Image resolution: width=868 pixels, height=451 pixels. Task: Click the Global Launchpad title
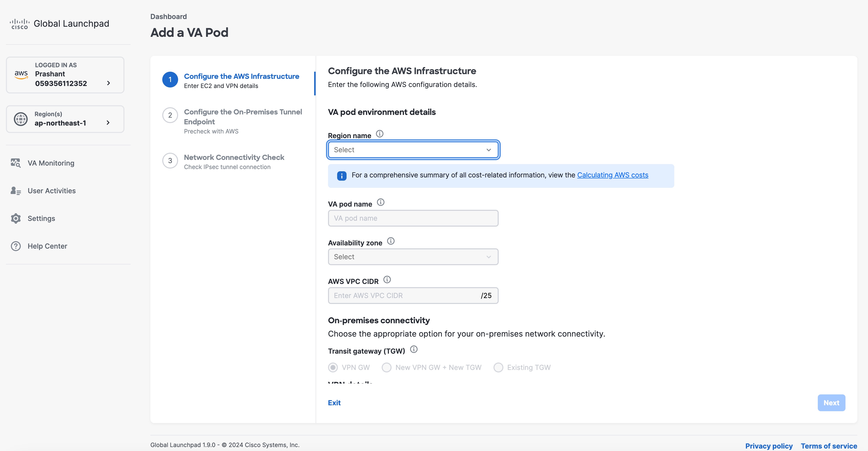coord(71,23)
